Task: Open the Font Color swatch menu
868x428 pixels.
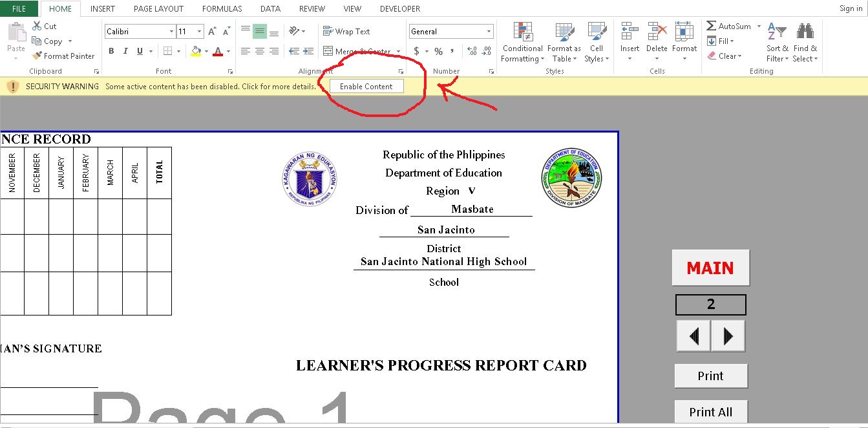Action: [219, 51]
